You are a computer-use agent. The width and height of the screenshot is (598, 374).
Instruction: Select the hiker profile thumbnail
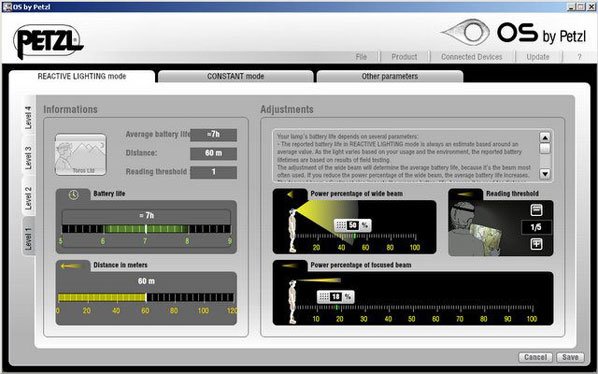[x=80, y=155]
